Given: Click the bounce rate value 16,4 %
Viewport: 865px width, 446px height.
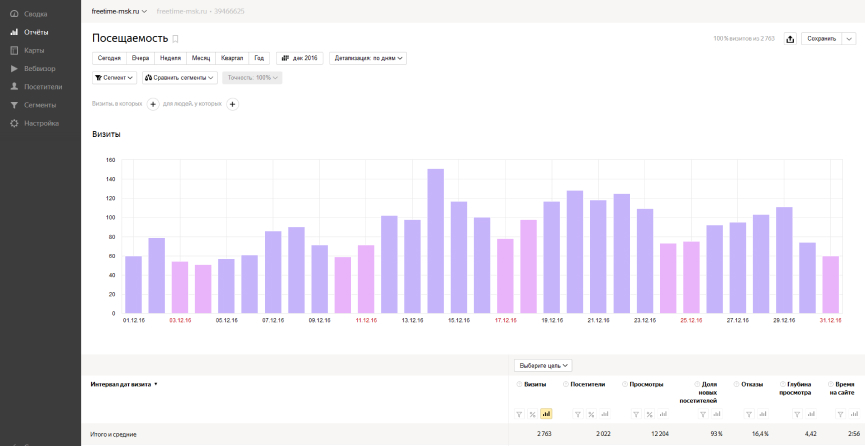Looking at the screenshot, I should click(x=759, y=434).
